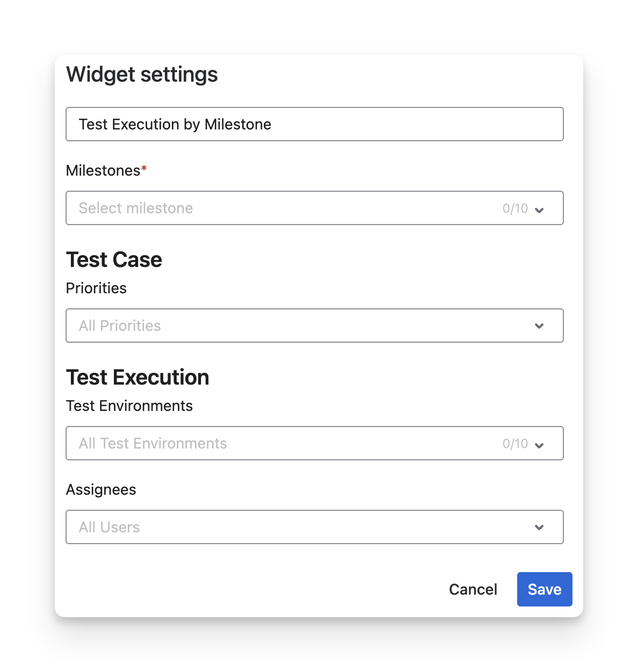Click the widget title input field
This screenshot has width=638, height=672.
pyautogui.click(x=314, y=124)
